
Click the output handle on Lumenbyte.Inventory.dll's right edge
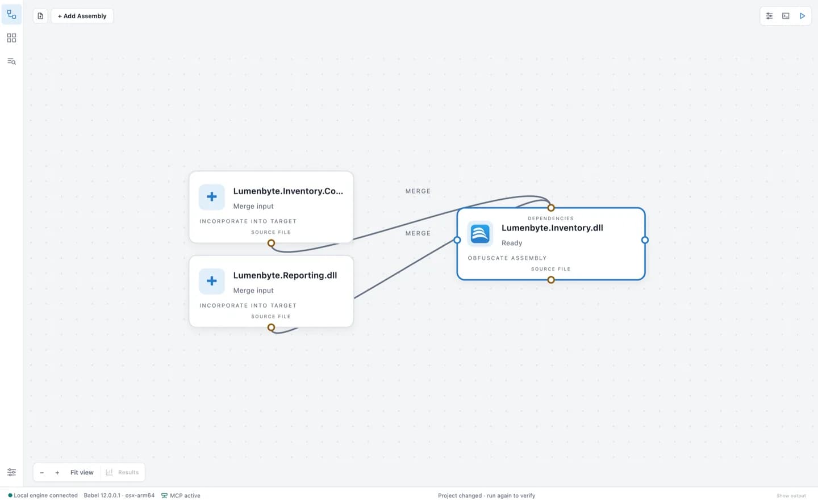tap(645, 240)
